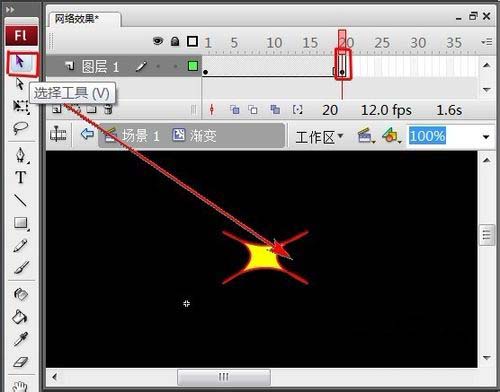Select the Subselection tool
Viewport: 500px width, 392px height.
[20, 84]
